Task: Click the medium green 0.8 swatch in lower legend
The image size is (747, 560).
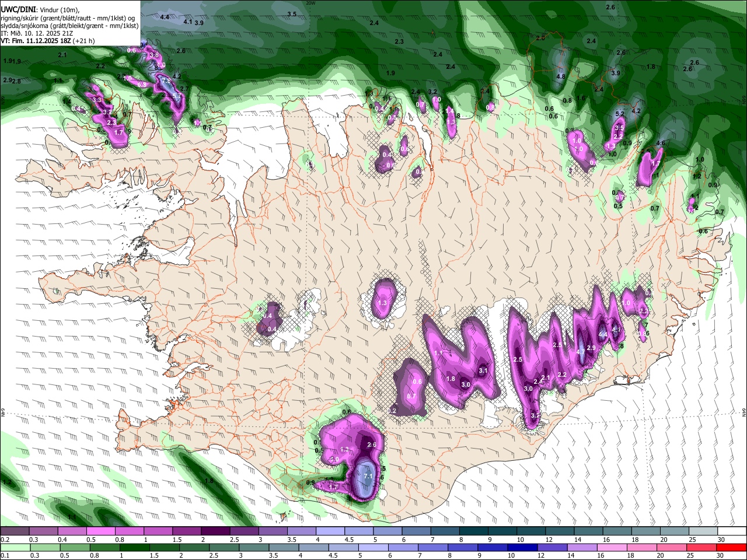Action: 104,547
